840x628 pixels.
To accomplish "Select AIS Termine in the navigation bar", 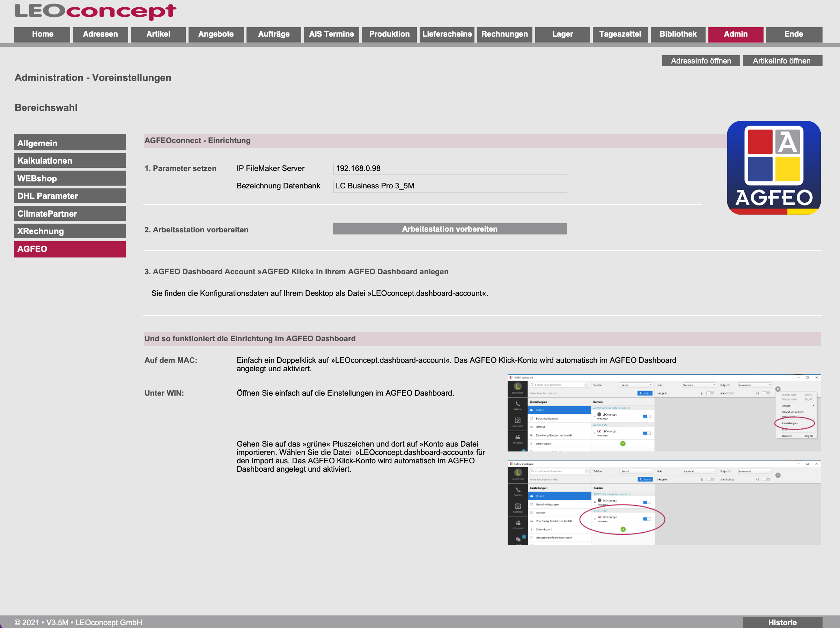I will pyautogui.click(x=332, y=35).
